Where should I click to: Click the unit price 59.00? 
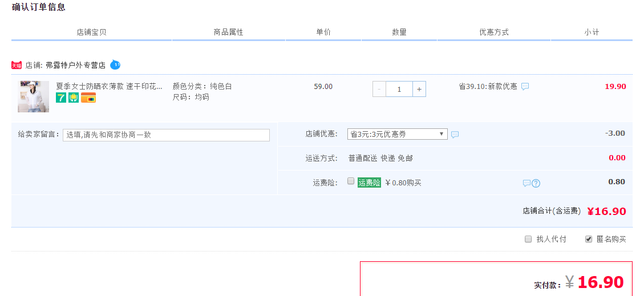(323, 87)
